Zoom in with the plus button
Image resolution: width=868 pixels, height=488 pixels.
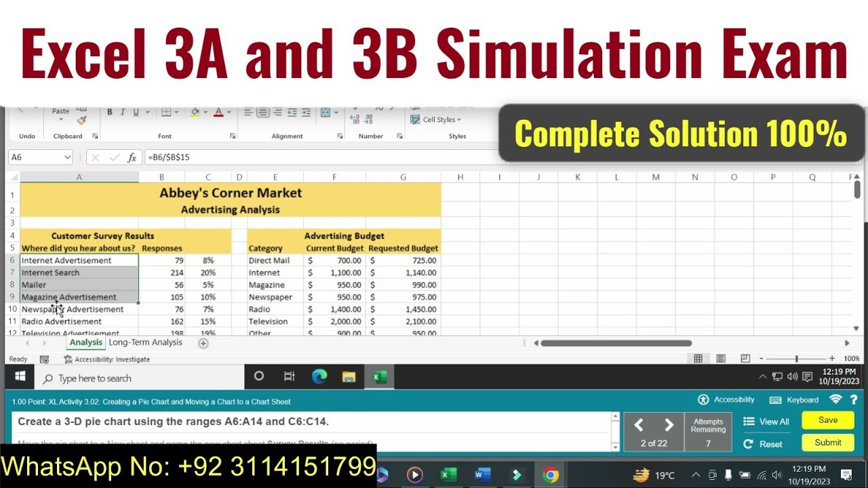tap(832, 359)
